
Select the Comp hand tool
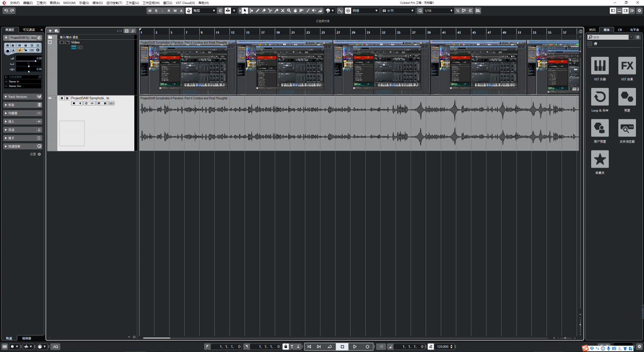[x=295, y=11]
